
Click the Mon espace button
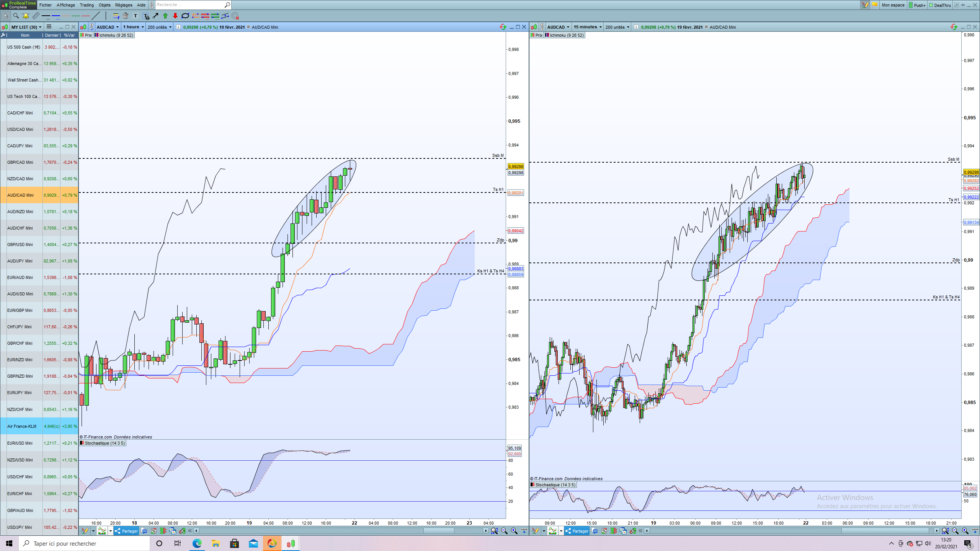893,5
